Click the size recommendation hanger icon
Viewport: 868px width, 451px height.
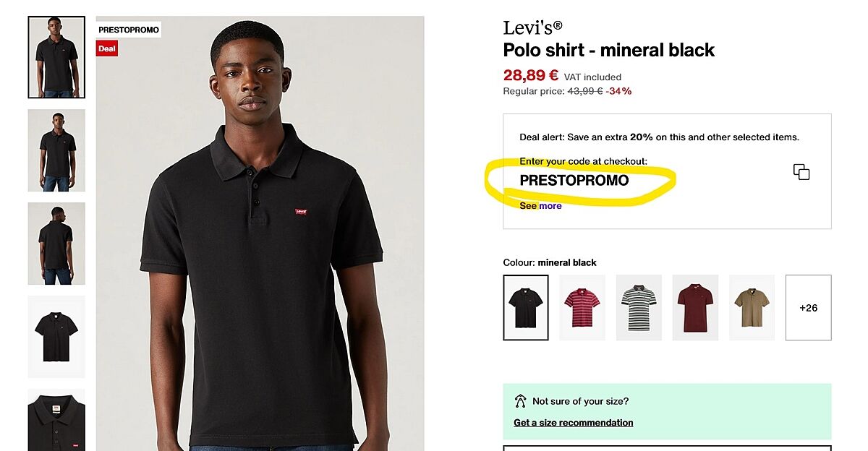[520, 401]
